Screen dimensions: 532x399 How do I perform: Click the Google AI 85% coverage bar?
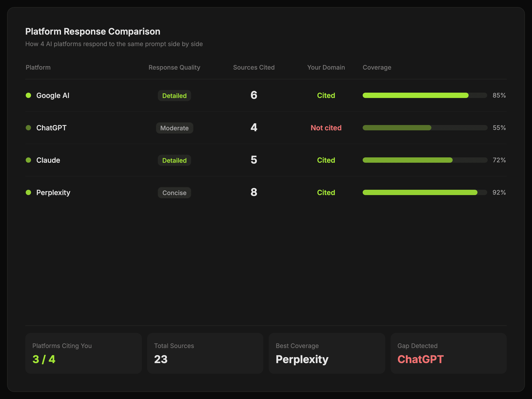pos(424,96)
